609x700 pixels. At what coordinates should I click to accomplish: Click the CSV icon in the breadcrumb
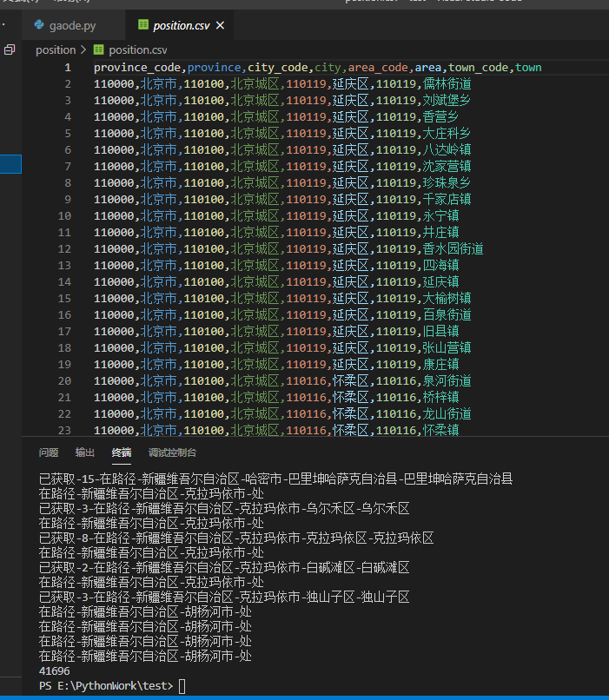click(99, 50)
